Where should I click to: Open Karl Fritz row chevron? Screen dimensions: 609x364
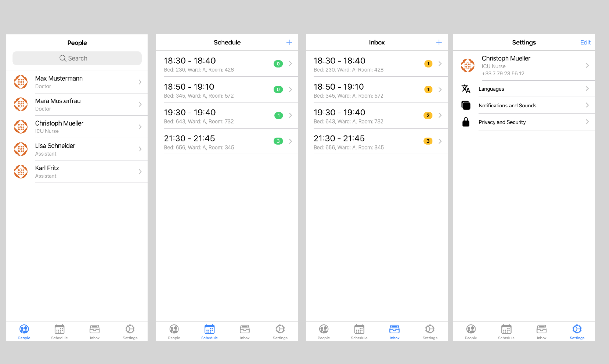click(x=140, y=172)
